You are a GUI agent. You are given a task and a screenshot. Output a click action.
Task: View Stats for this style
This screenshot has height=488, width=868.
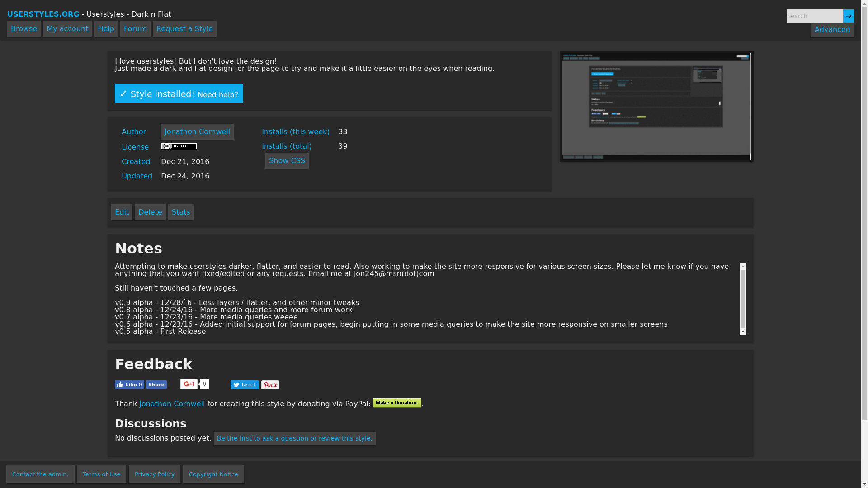[x=181, y=212]
